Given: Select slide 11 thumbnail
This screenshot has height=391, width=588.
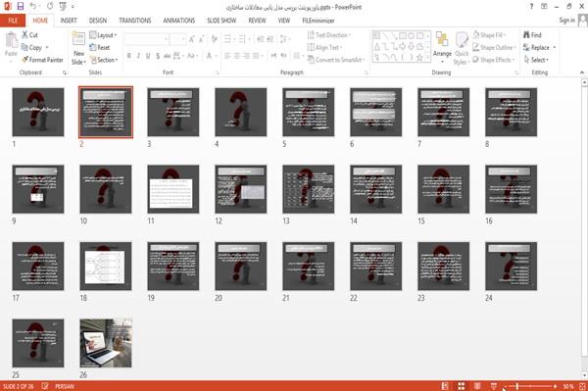Looking at the screenshot, I should [173, 189].
